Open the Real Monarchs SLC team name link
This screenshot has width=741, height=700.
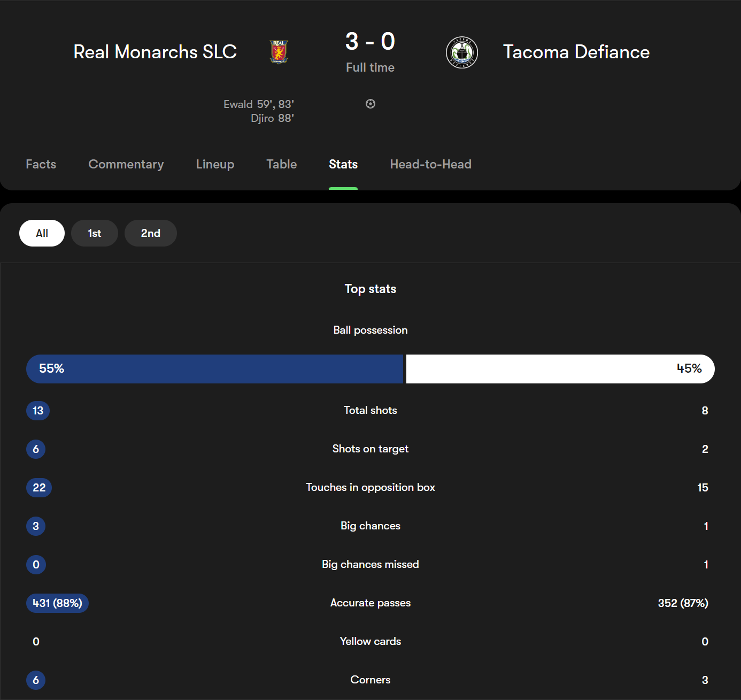click(155, 52)
